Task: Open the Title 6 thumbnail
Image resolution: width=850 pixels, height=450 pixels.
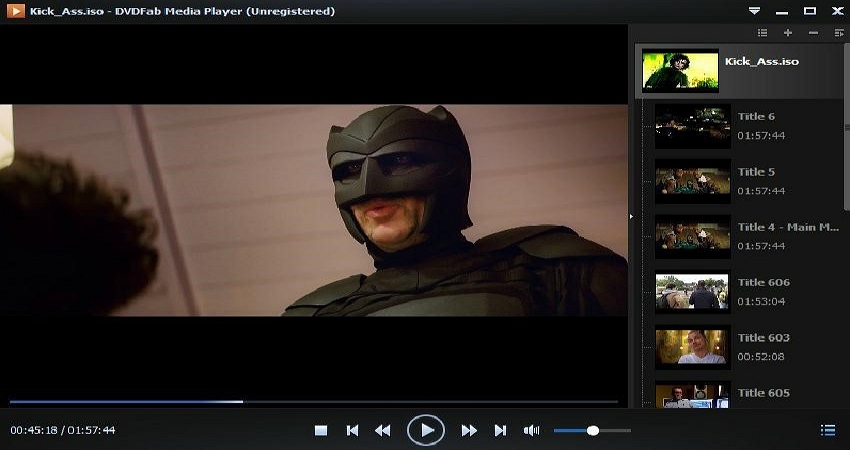Action: tap(692, 126)
